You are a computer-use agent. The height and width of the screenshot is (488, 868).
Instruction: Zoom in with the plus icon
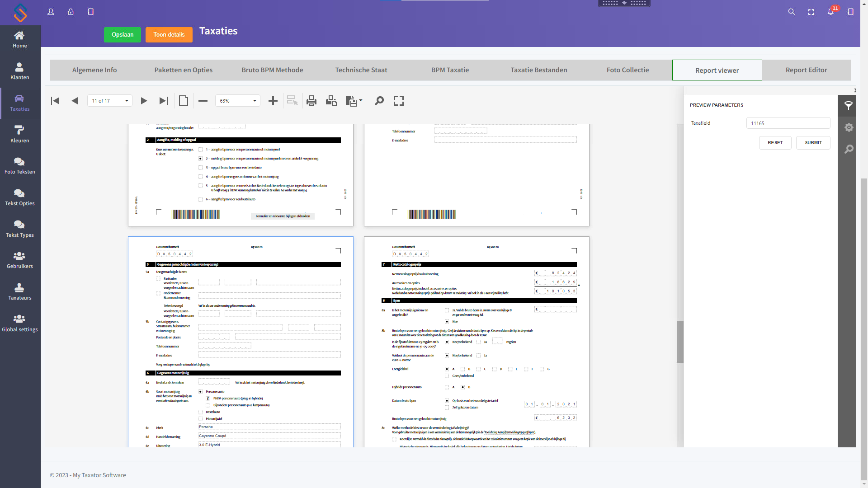point(273,101)
